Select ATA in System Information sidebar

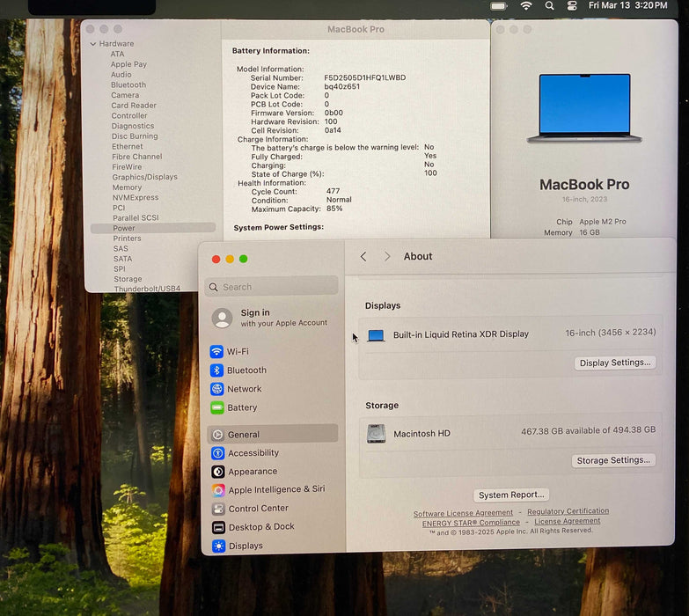pyautogui.click(x=117, y=54)
